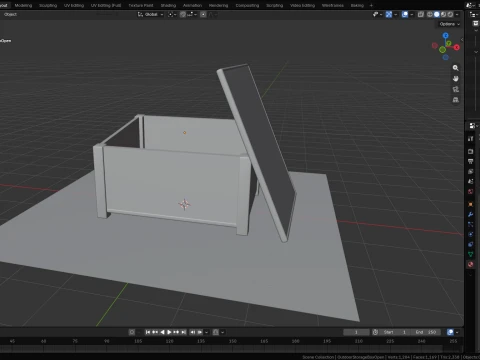
Task: Expand the overlays options arrow
Action: point(412,14)
